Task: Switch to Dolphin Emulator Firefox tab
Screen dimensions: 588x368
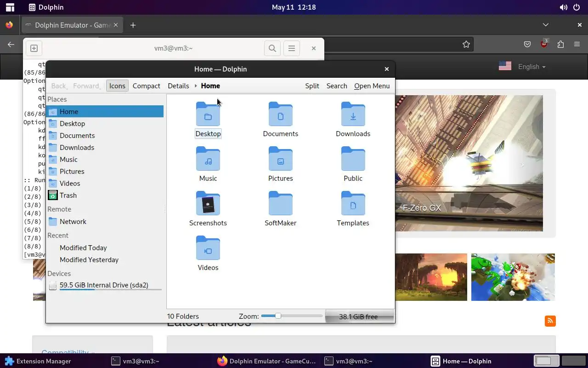Action: (x=72, y=25)
